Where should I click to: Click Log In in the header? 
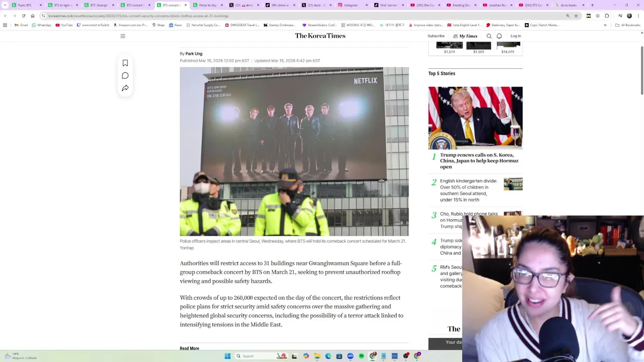(x=516, y=36)
